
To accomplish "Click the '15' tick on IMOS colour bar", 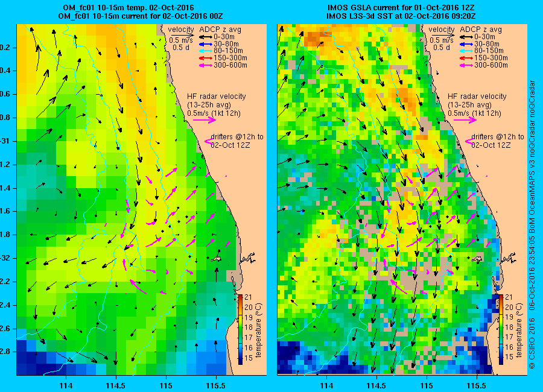I will pos(509,358).
